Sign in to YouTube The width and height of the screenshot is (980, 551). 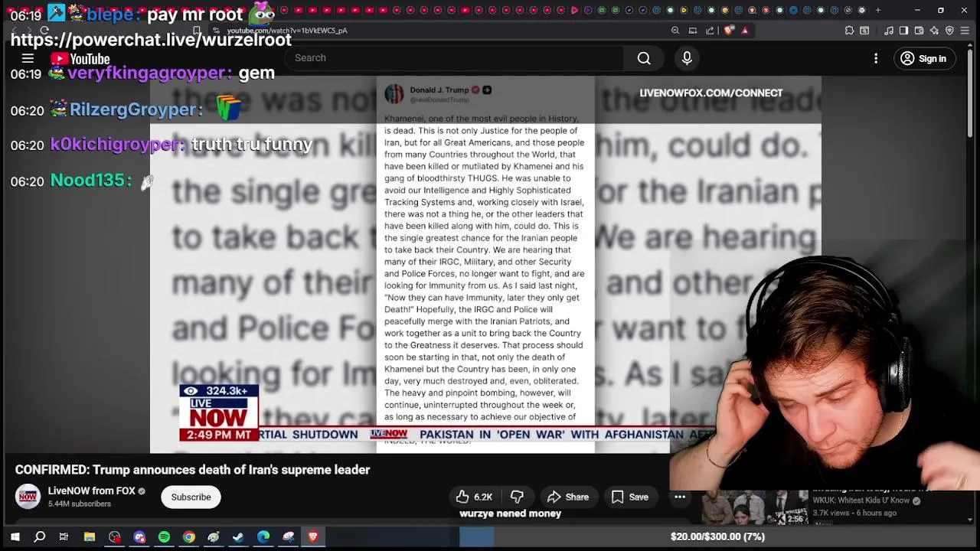923,58
